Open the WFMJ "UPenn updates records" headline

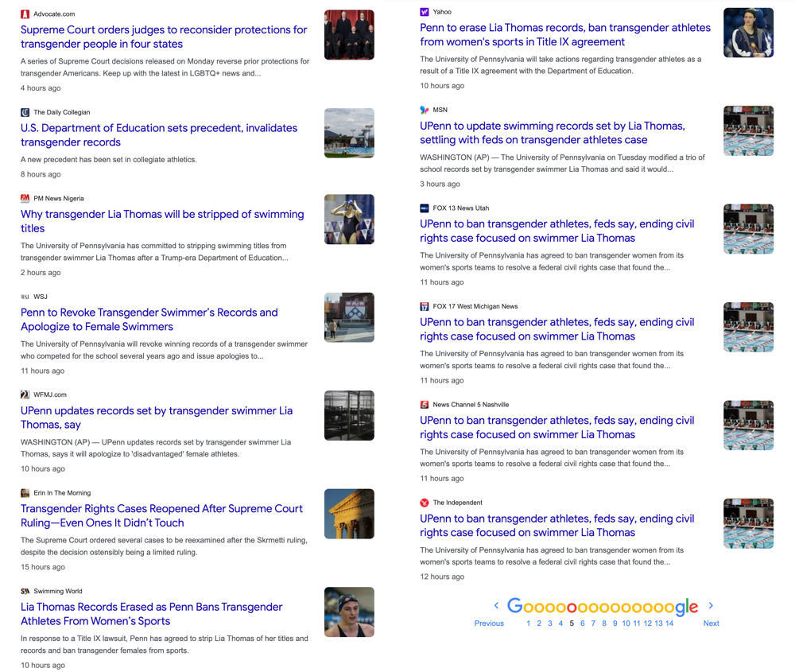point(157,418)
